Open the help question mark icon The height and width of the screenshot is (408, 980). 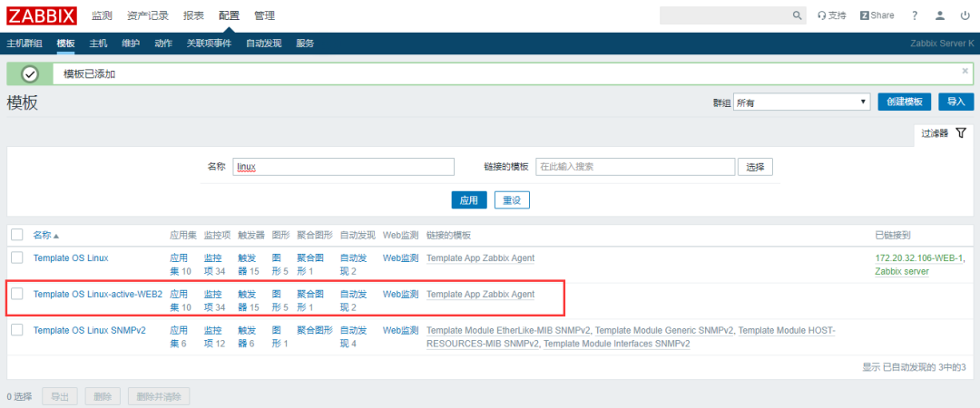[x=915, y=15]
